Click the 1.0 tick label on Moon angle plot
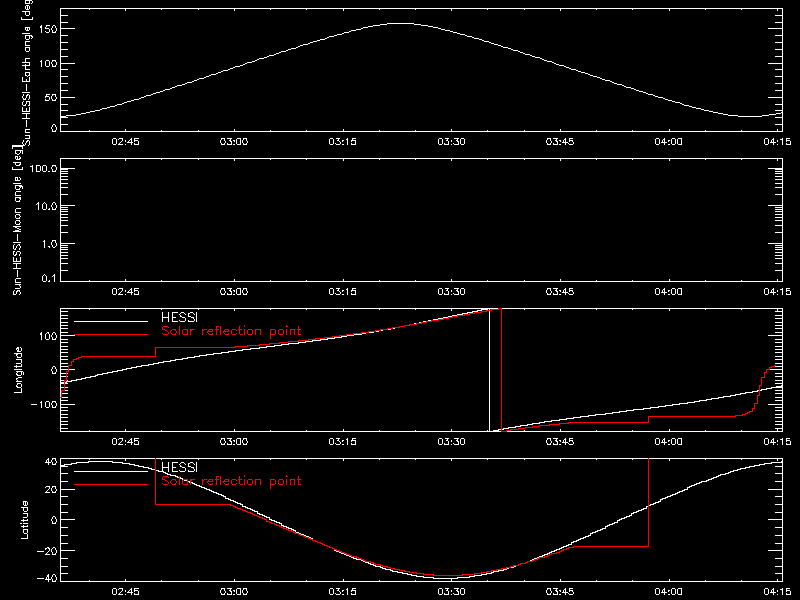This screenshot has width=800, height=600. click(x=49, y=244)
